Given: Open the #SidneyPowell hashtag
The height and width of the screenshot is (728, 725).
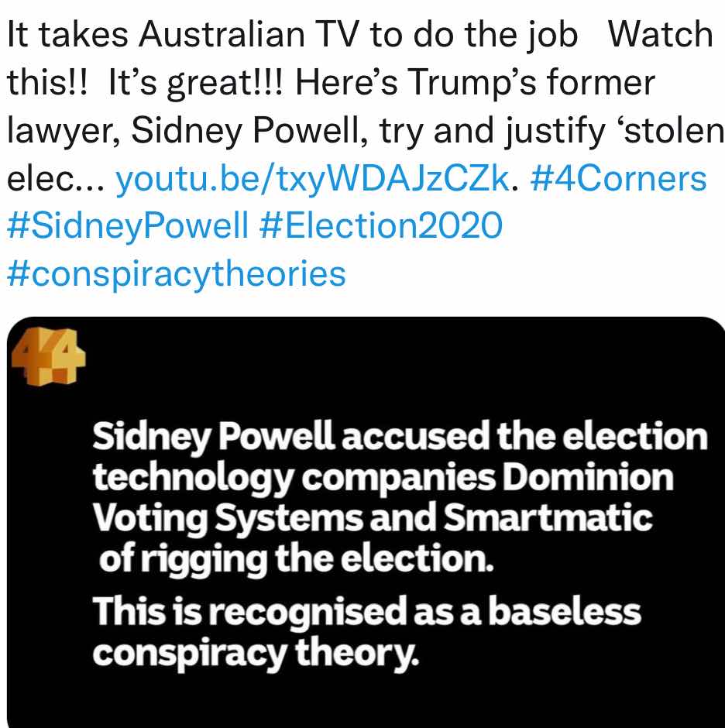Looking at the screenshot, I should click(128, 227).
